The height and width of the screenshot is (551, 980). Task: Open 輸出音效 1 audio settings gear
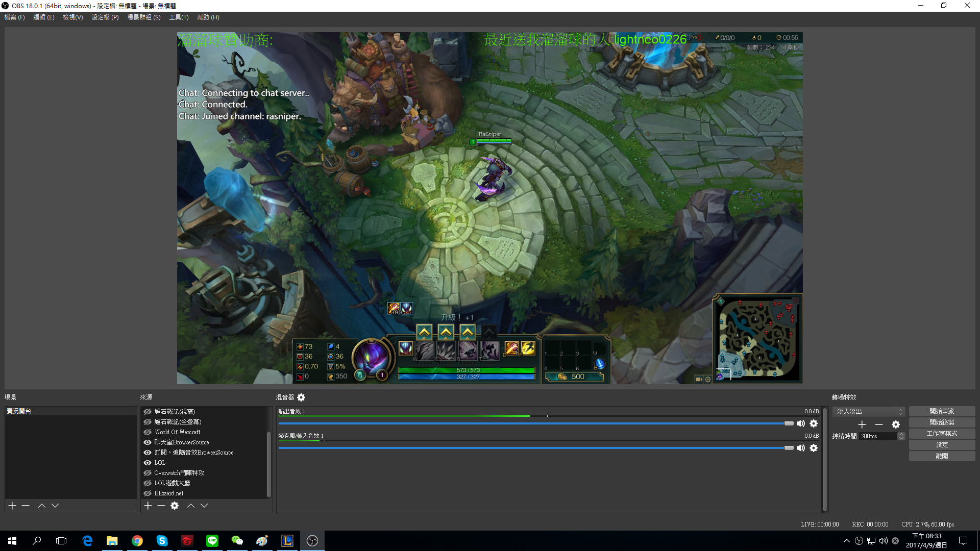pyautogui.click(x=814, y=423)
